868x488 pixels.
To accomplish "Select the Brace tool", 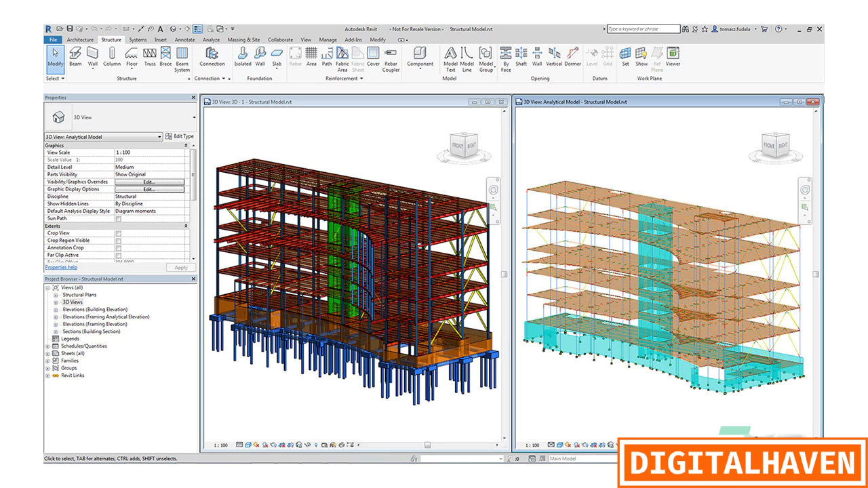I will [x=165, y=57].
